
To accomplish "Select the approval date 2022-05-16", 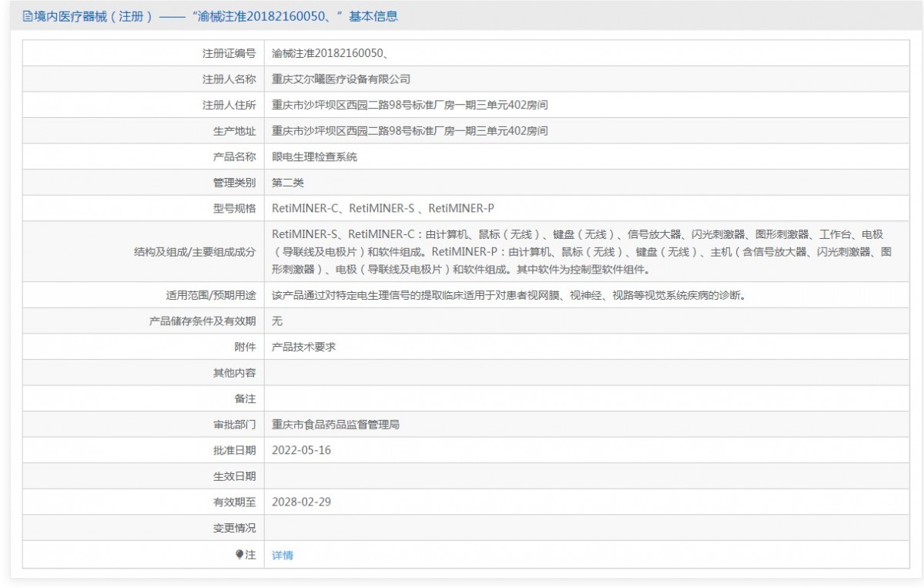I will point(302,450).
